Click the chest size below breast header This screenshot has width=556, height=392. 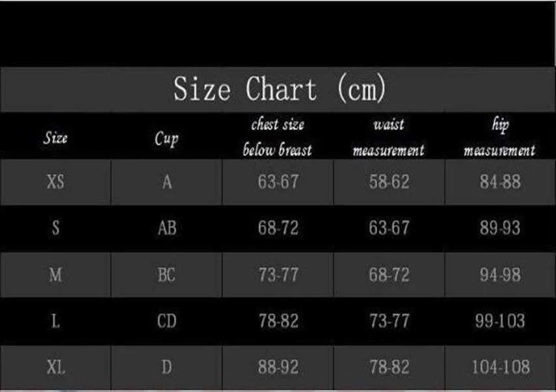278,137
